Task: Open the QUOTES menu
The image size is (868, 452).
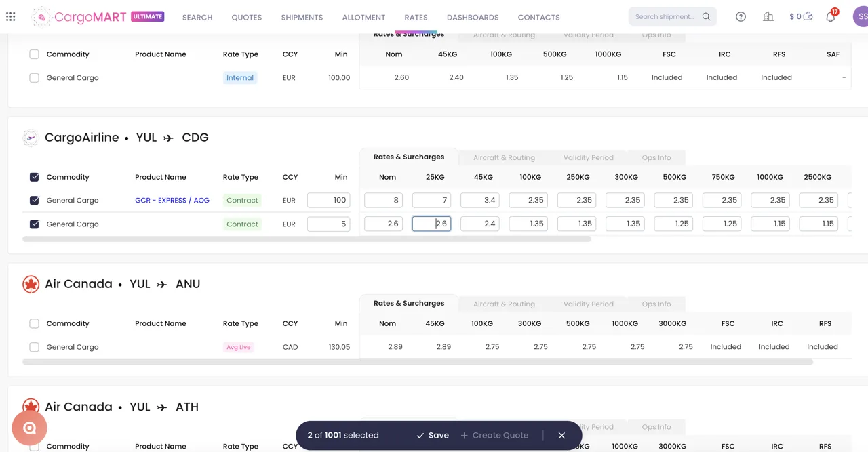Action: tap(247, 17)
